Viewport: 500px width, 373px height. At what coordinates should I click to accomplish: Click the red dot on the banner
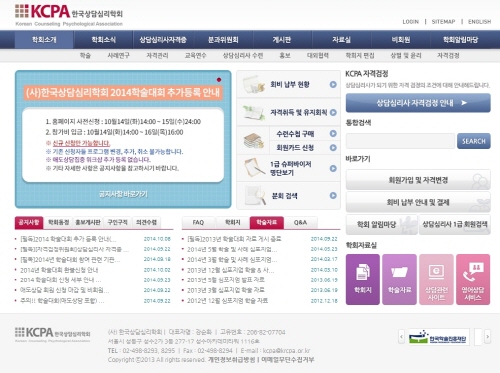coord(219,80)
